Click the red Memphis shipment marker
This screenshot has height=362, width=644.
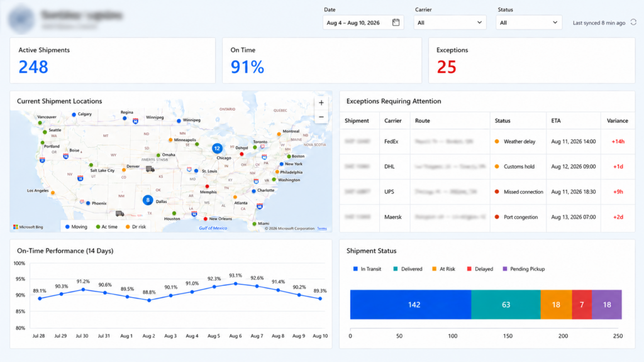(x=207, y=187)
